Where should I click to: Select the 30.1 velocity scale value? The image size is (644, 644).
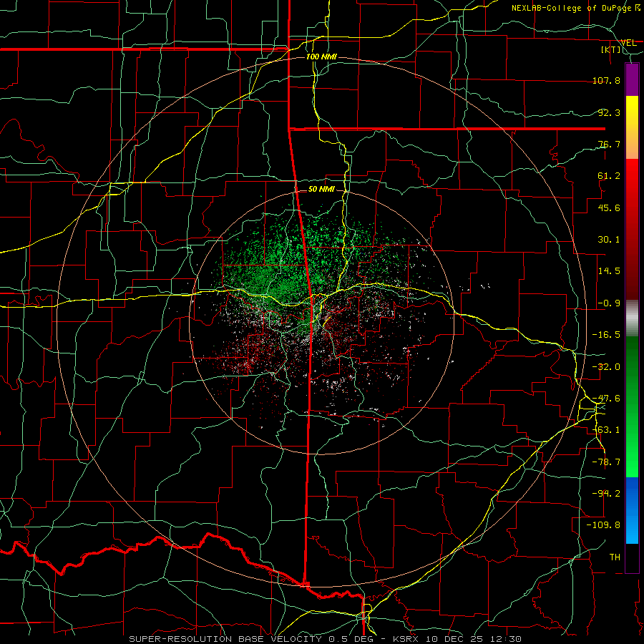pos(609,240)
